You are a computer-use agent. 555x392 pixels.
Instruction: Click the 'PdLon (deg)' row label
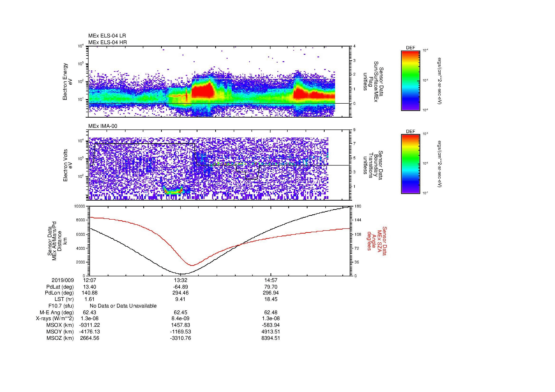coord(59,293)
